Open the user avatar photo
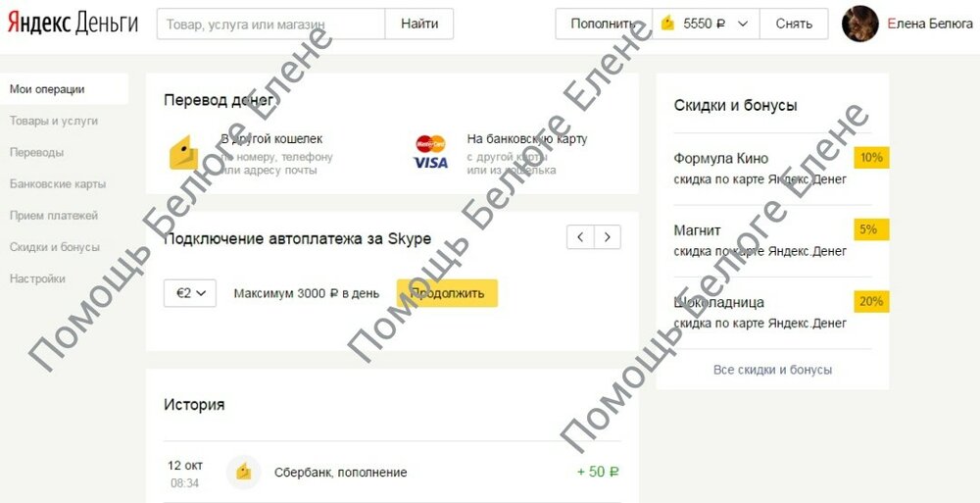This screenshot has height=503, width=980. pos(860,24)
